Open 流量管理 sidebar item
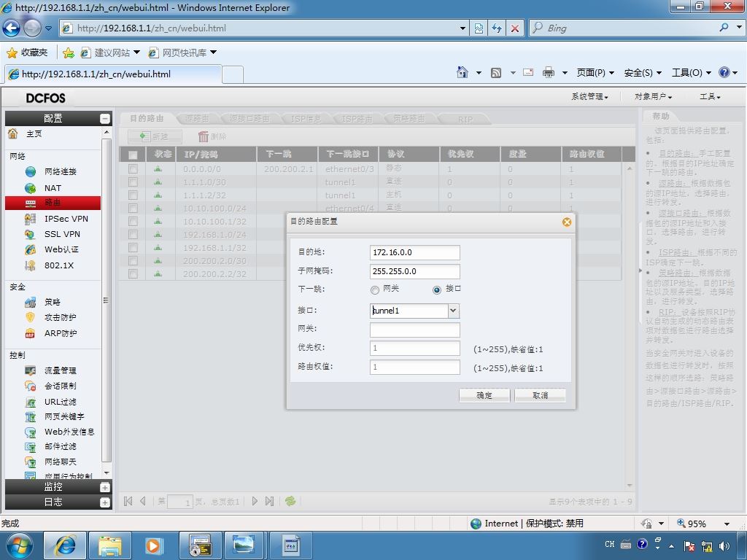The width and height of the screenshot is (747, 560). click(60, 370)
